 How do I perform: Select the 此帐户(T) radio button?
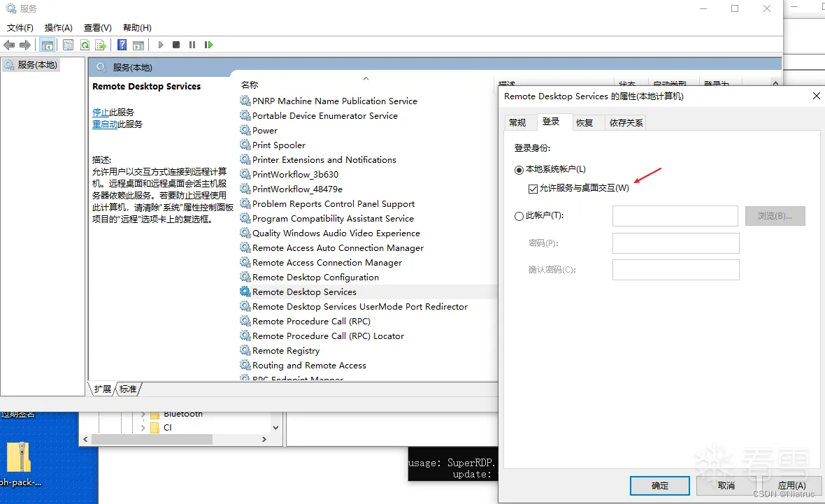click(x=519, y=216)
